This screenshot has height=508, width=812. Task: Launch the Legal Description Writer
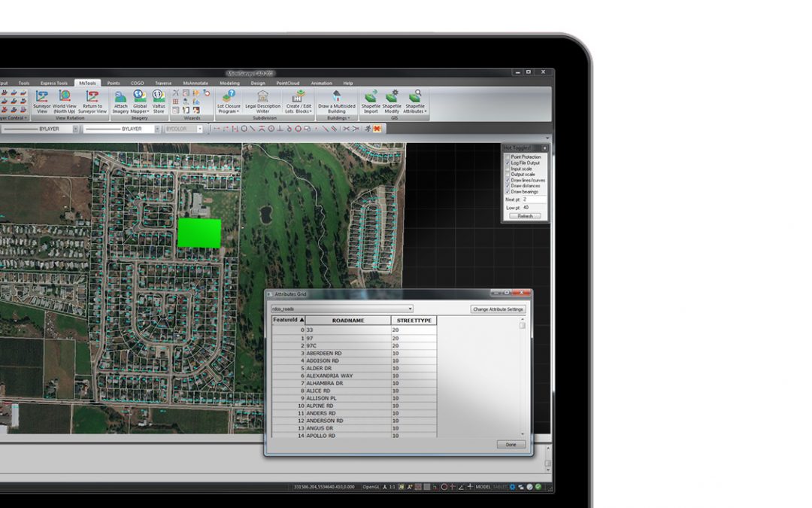pyautogui.click(x=262, y=97)
